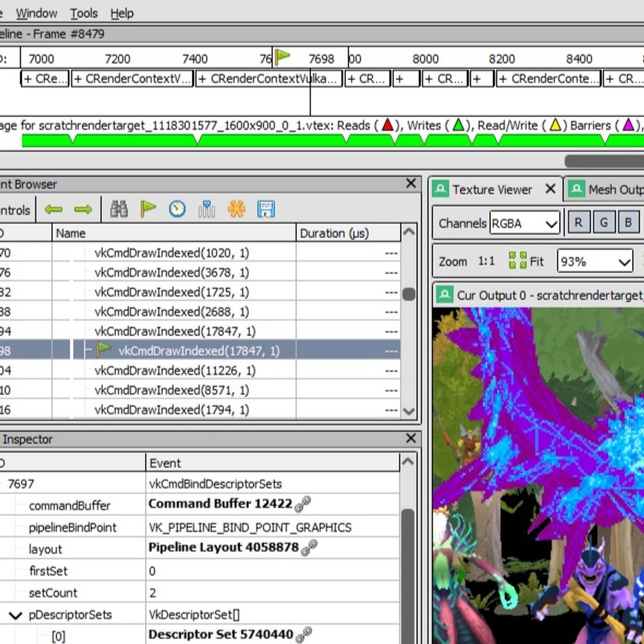Click 8000 on the timeline ruler
The image size is (644, 644).
point(426,59)
